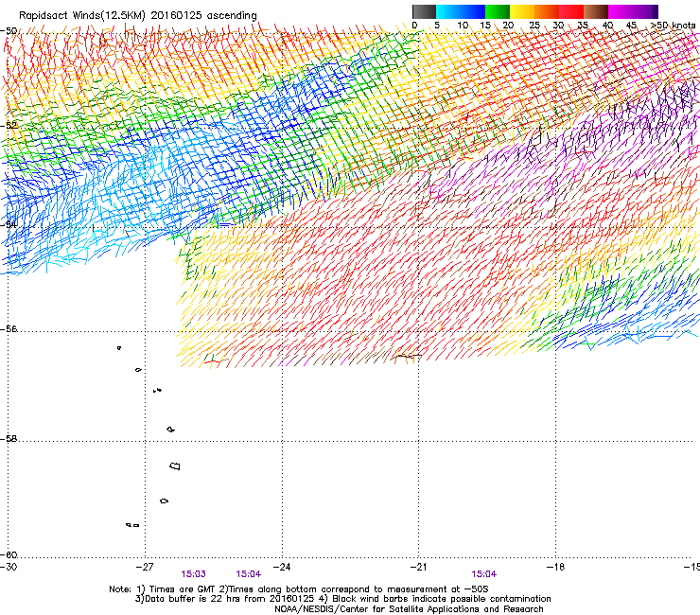Viewport: 700px width, 615px height.
Task: Click the "Data buffer is 22 hrs" note line
Action: 342,599
